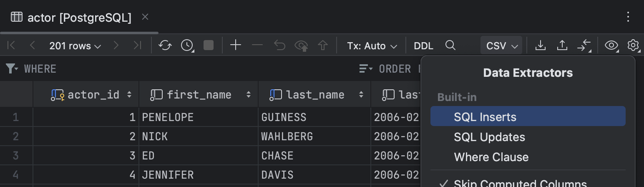Click the search magnifier icon
Image resolution: width=644 pixels, height=187 pixels.
pyautogui.click(x=450, y=45)
